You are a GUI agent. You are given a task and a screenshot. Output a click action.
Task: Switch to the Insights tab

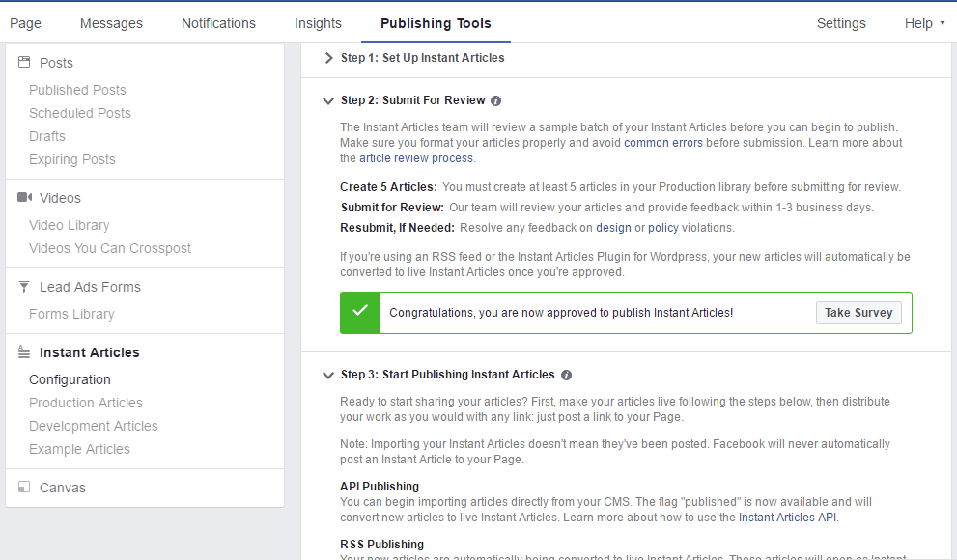318,23
